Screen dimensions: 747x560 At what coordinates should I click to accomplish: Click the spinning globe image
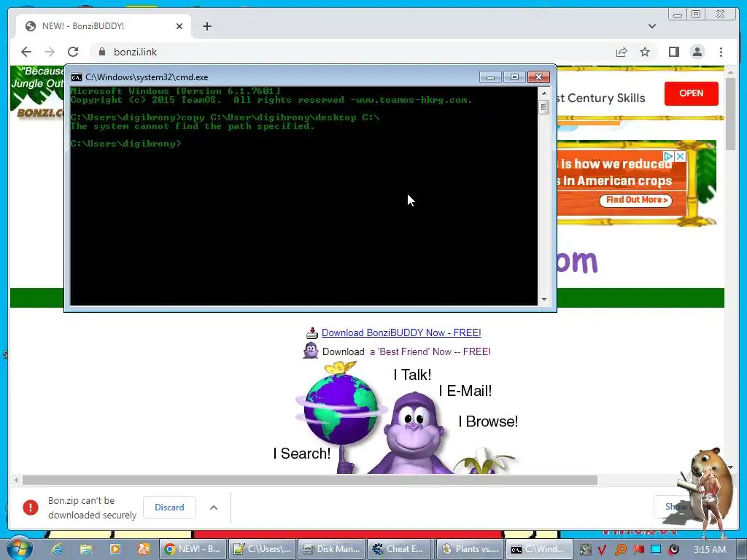point(341,410)
